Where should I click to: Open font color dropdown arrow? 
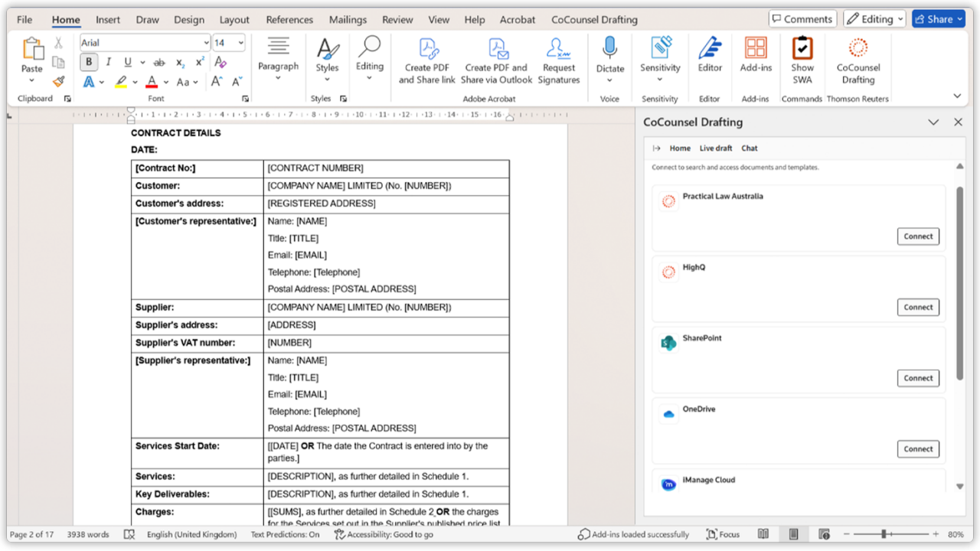166,82
